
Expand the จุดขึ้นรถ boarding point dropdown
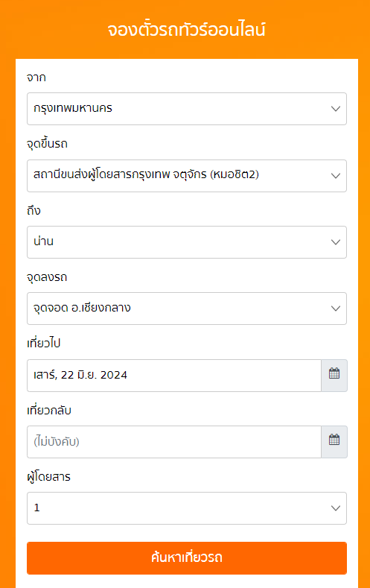point(187,175)
